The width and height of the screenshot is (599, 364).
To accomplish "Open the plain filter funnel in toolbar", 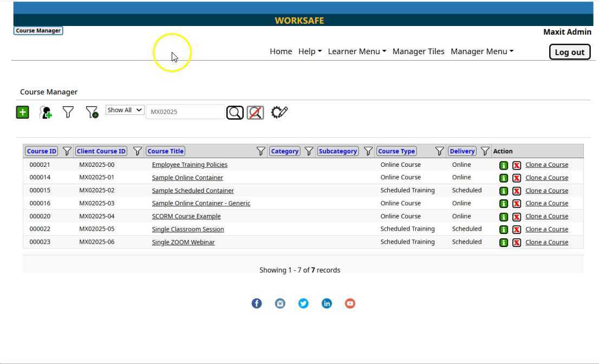I will coord(68,112).
